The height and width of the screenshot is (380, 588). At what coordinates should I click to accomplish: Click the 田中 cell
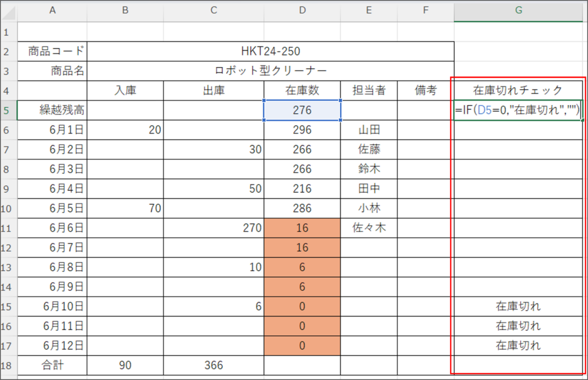369,189
